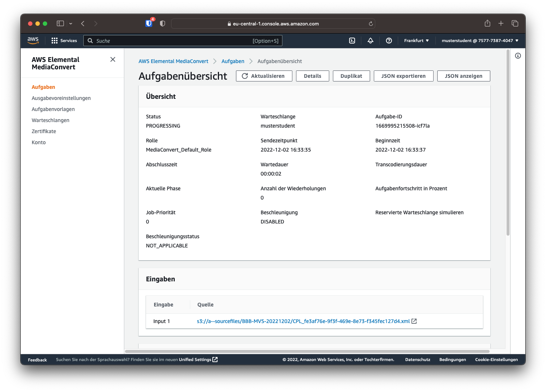Go forward with Safari forward arrow
The height and width of the screenshot is (392, 546).
pyautogui.click(x=96, y=23)
